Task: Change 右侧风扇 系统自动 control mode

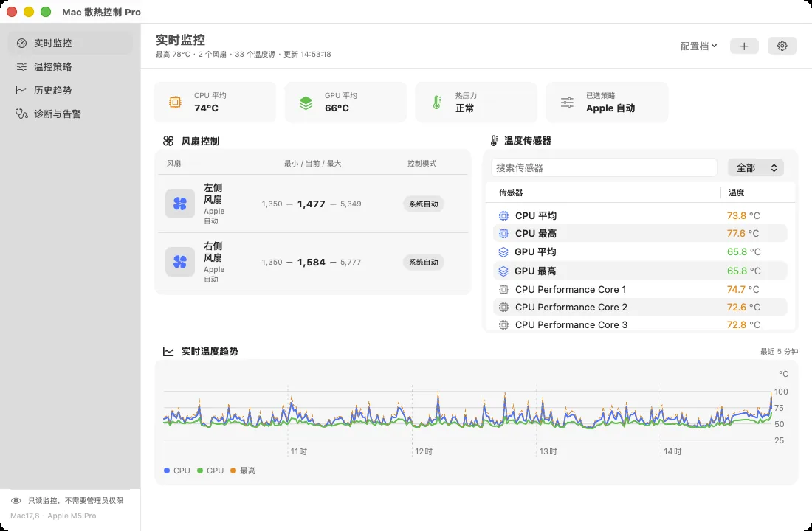Action: click(424, 263)
